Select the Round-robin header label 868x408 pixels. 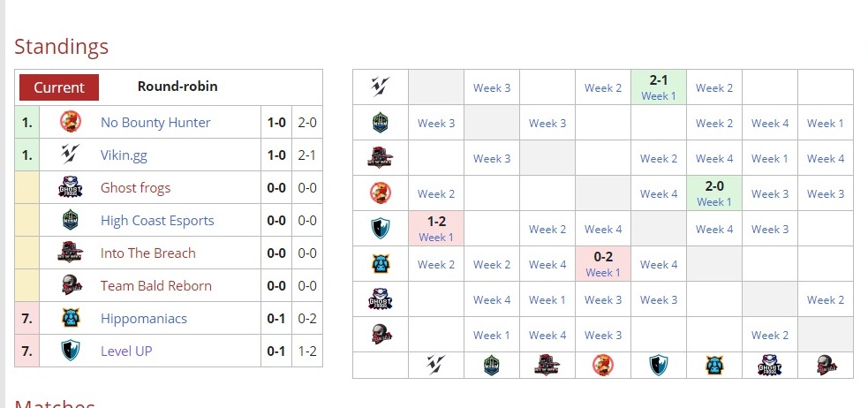coord(177,87)
